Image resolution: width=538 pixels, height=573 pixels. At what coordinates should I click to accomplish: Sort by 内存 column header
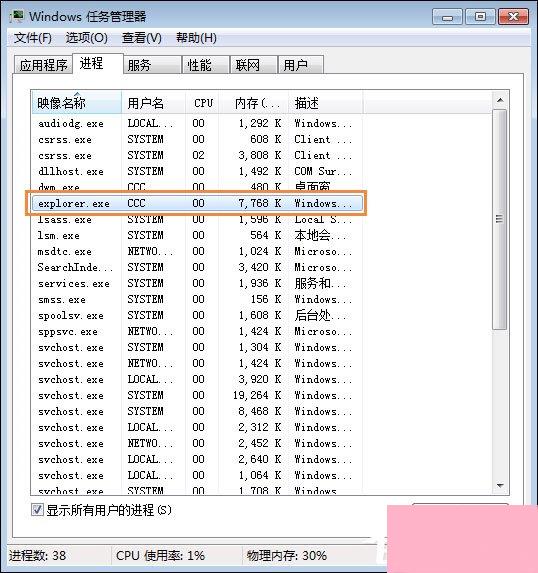point(253,103)
